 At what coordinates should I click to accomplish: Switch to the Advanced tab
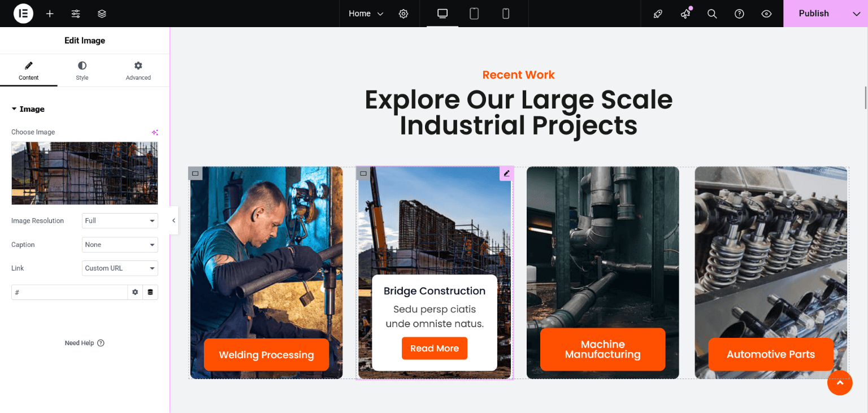138,71
